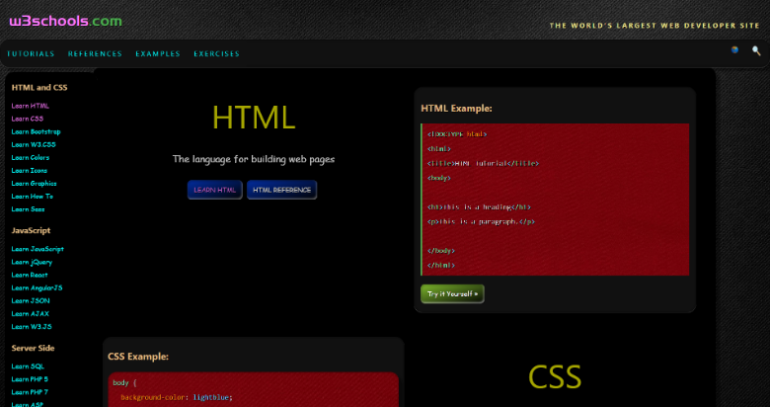Open Learn JSON sidebar link
This screenshot has width=770, height=407.
30,300
